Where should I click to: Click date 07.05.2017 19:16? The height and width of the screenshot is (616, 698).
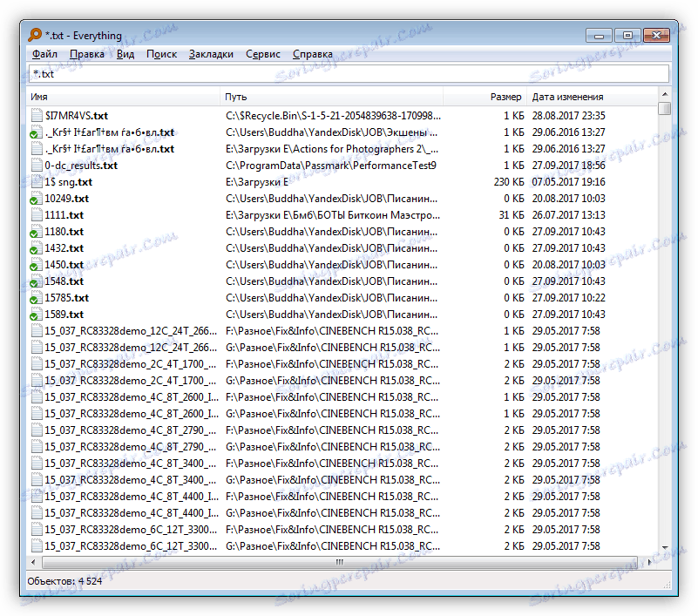[568, 182]
